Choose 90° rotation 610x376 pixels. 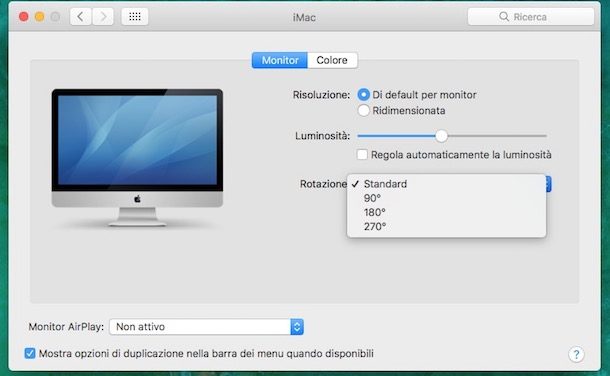pyautogui.click(x=447, y=198)
